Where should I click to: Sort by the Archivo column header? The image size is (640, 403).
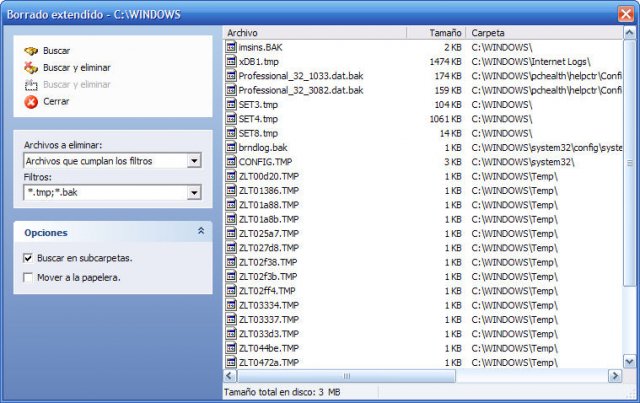point(315,33)
